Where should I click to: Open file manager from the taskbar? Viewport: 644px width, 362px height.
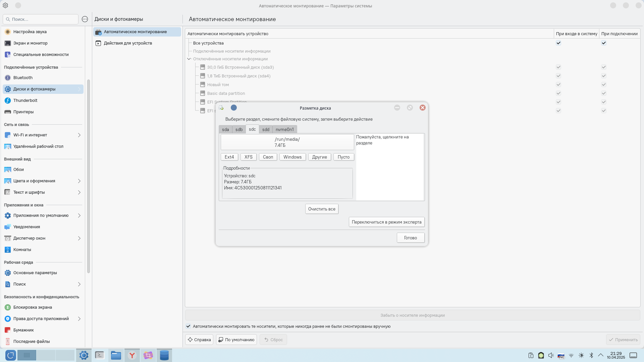click(116, 355)
